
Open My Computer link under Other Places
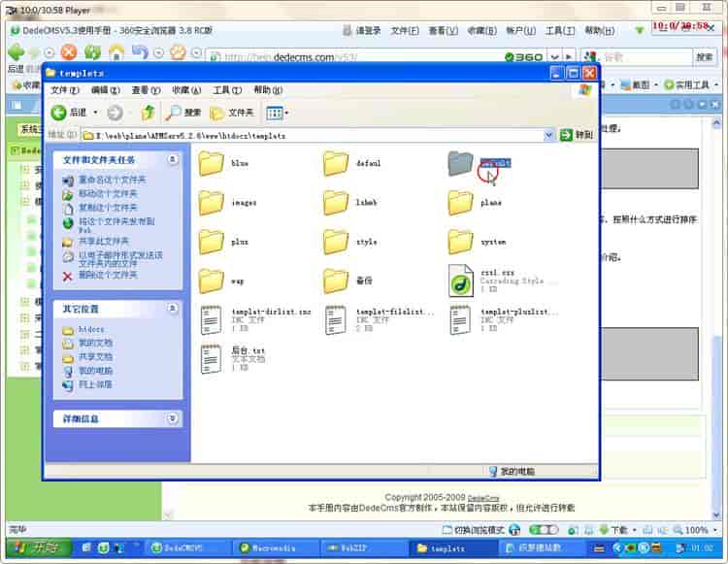point(95,371)
